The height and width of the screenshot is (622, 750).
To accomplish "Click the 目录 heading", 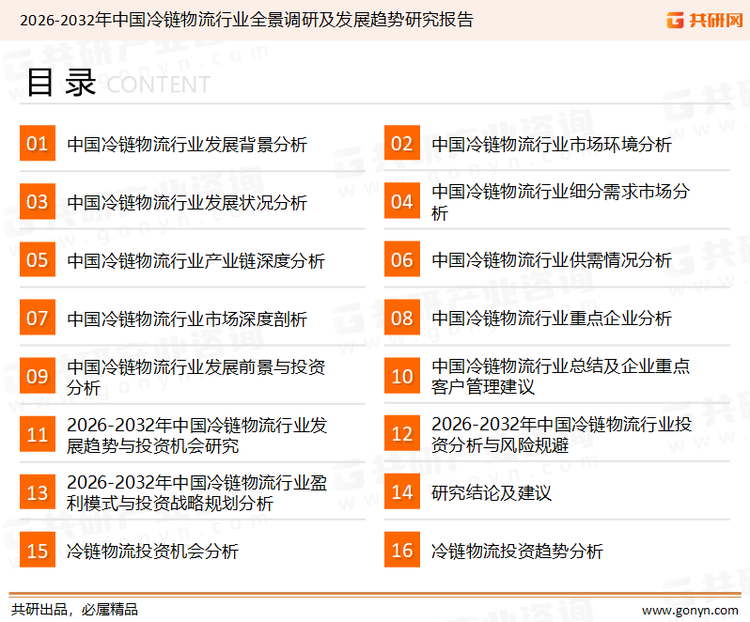I will click(61, 83).
